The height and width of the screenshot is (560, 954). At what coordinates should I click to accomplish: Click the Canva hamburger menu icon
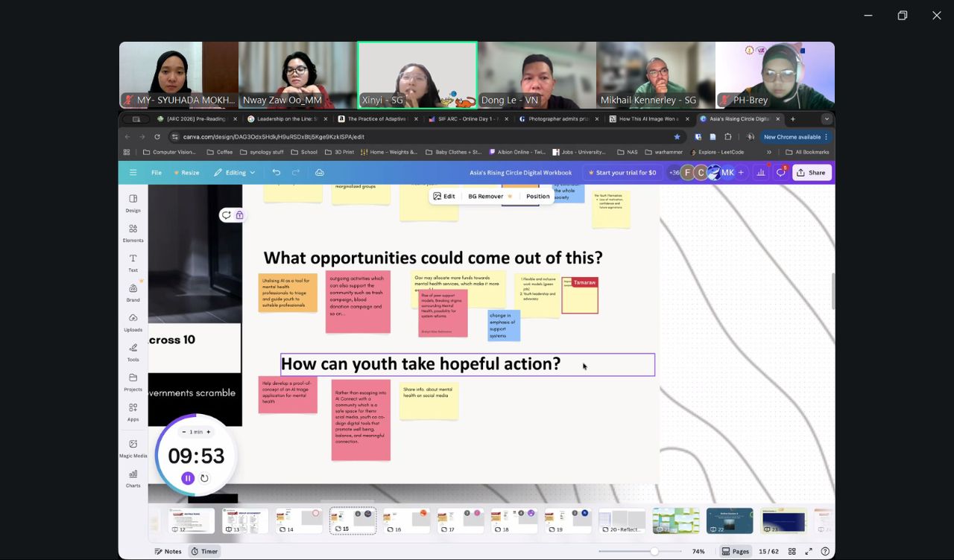(133, 173)
